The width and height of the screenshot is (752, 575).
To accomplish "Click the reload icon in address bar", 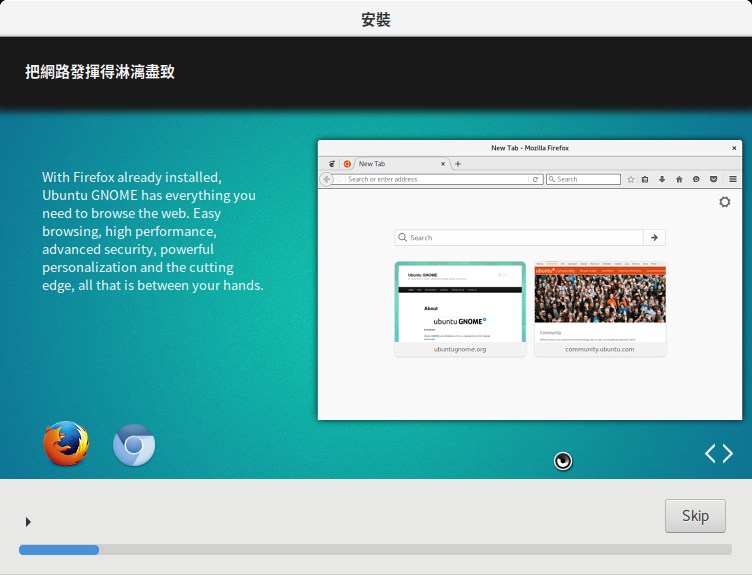I will (536, 179).
